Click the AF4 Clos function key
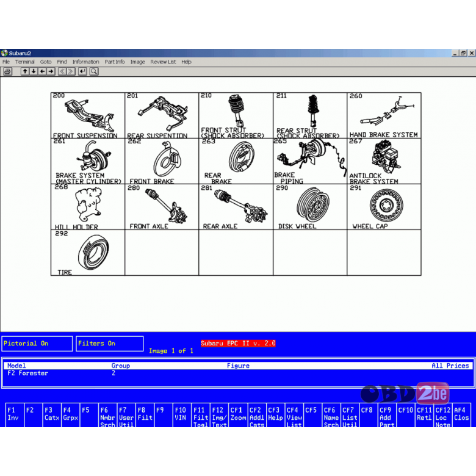 461,416
